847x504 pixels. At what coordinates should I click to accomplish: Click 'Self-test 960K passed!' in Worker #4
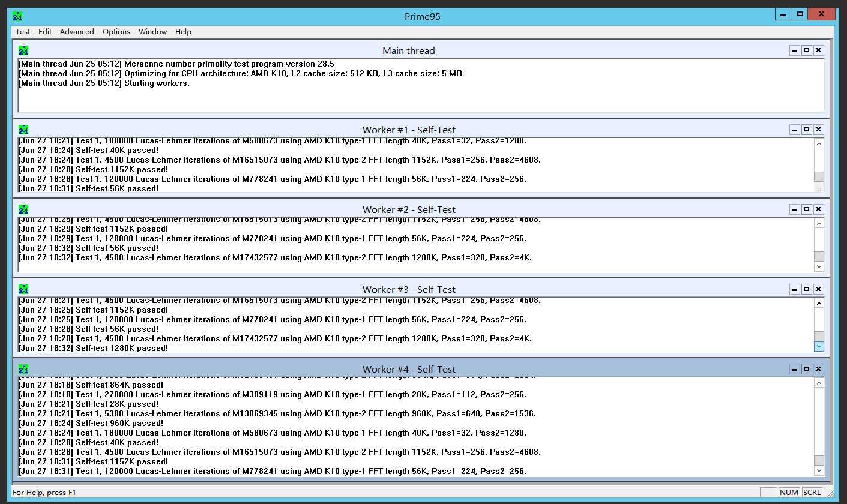pyautogui.click(x=91, y=423)
